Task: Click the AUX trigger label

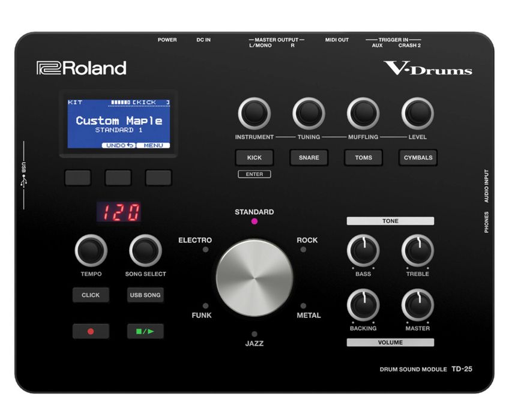Action: pos(377,46)
